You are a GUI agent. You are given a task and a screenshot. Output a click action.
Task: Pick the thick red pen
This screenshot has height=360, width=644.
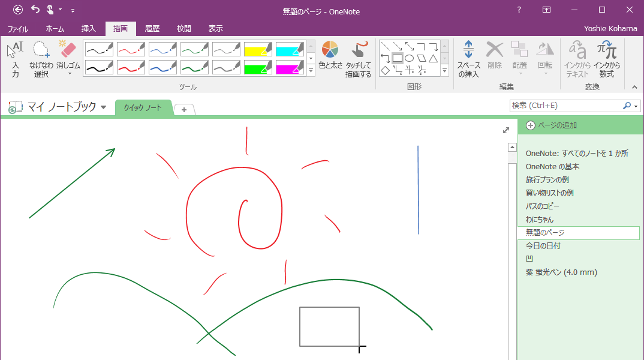[x=131, y=67]
